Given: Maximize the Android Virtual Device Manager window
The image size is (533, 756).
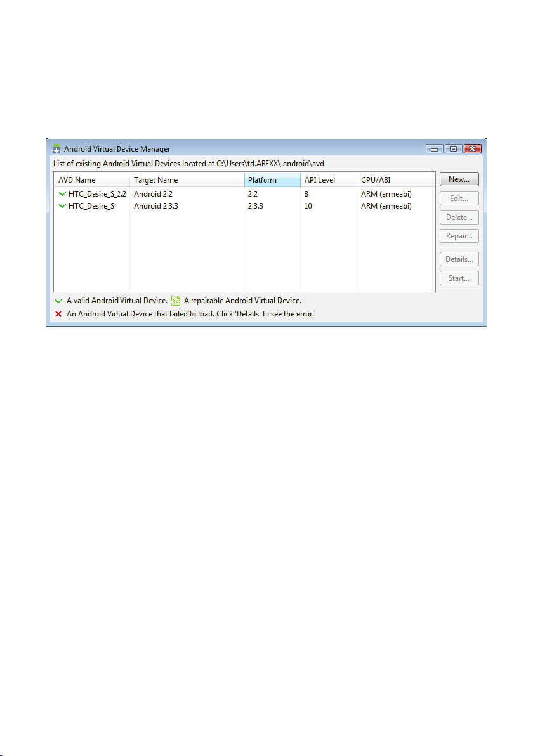Looking at the screenshot, I should (454, 148).
